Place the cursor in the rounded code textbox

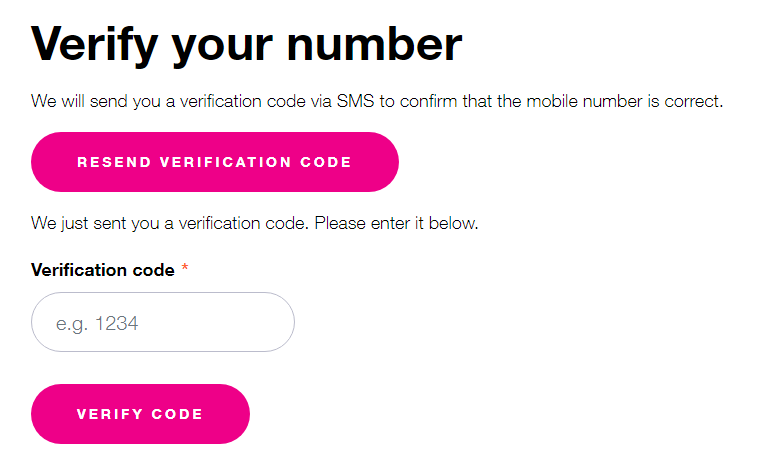(x=163, y=322)
